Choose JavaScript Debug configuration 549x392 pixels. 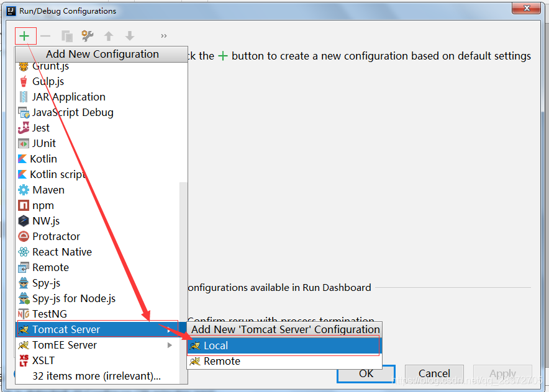click(98, 112)
